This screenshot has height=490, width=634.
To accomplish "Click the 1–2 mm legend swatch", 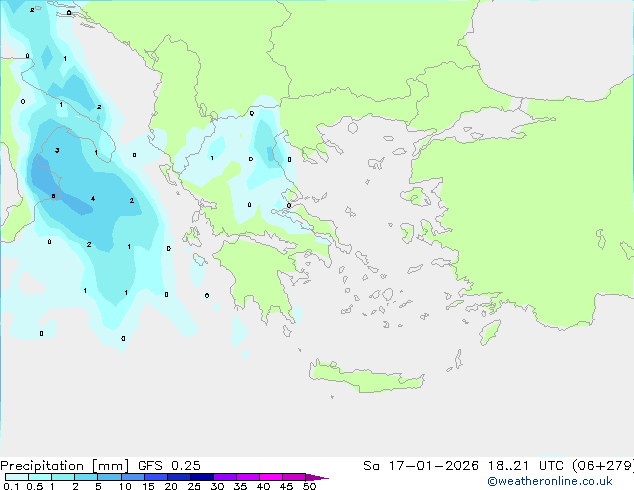I will pyautogui.click(x=63, y=477).
